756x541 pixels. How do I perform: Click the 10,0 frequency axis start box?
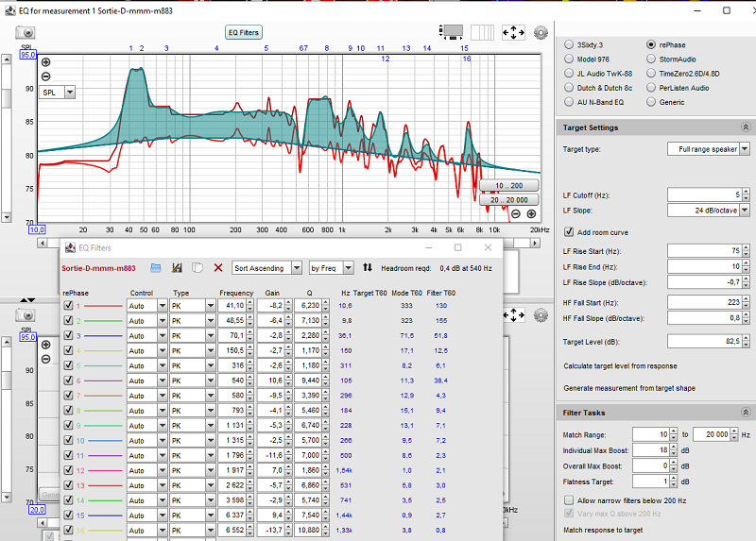(x=37, y=229)
